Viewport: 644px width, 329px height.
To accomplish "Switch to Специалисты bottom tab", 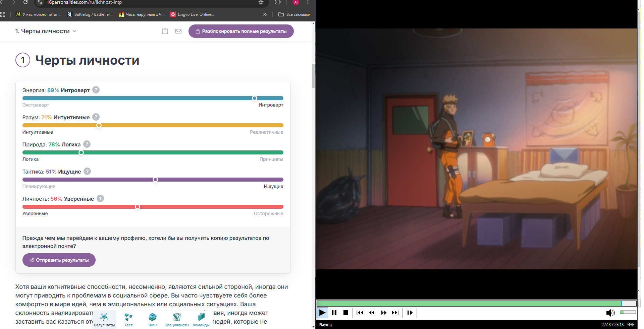I will point(177,320).
